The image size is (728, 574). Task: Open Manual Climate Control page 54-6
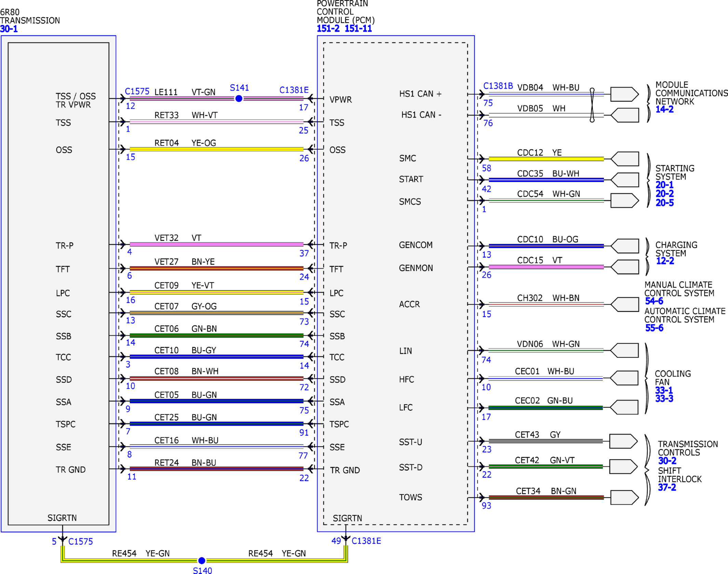654,301
